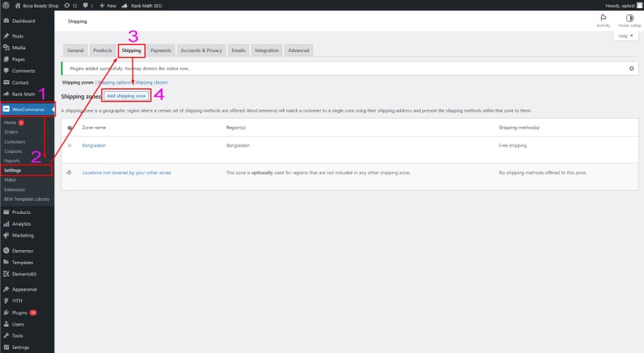This screenshot has height=353, width=644.
Task: Open Shipping zones section link
Action: (x=77, y=83)
